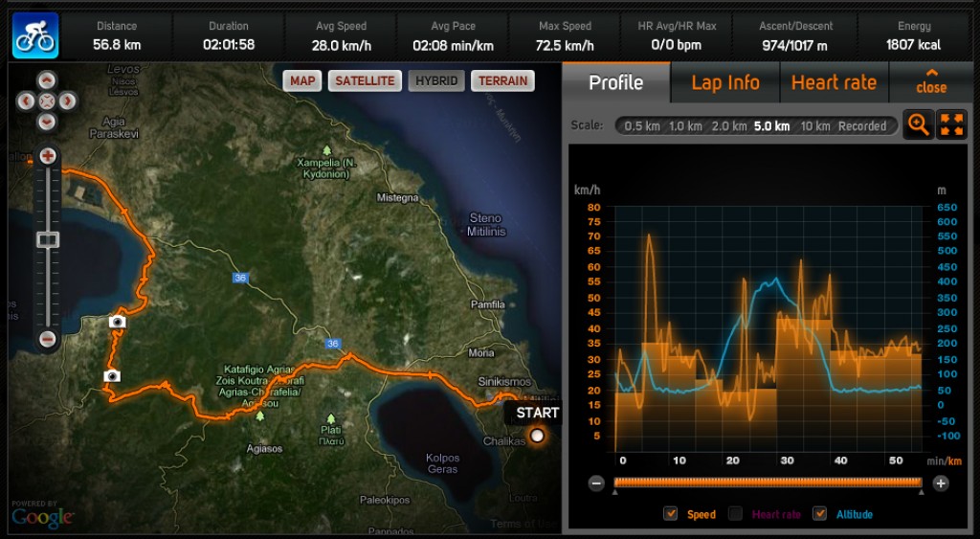Collapse panel using close chevron
The image size is (980, 539).
931,82
